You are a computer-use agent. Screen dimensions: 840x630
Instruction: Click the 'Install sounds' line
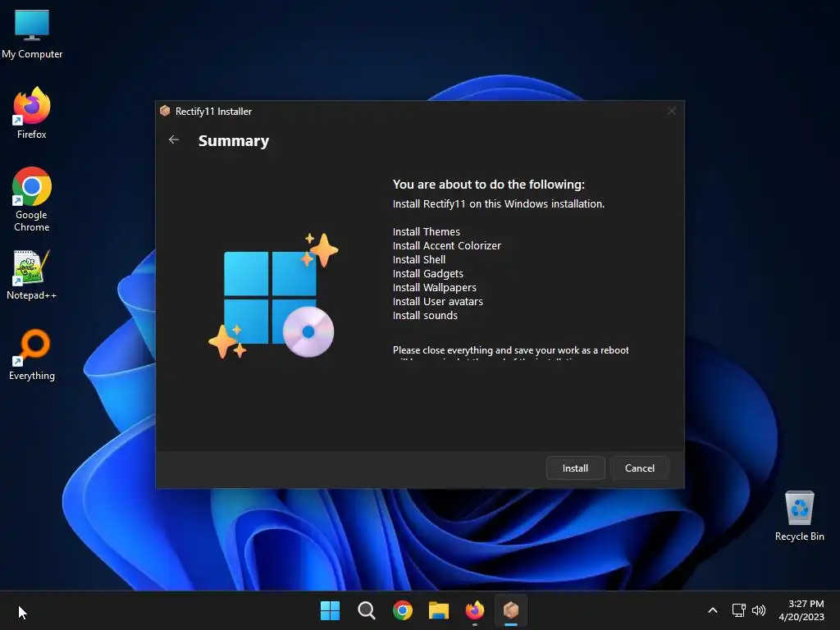point(426,315)
